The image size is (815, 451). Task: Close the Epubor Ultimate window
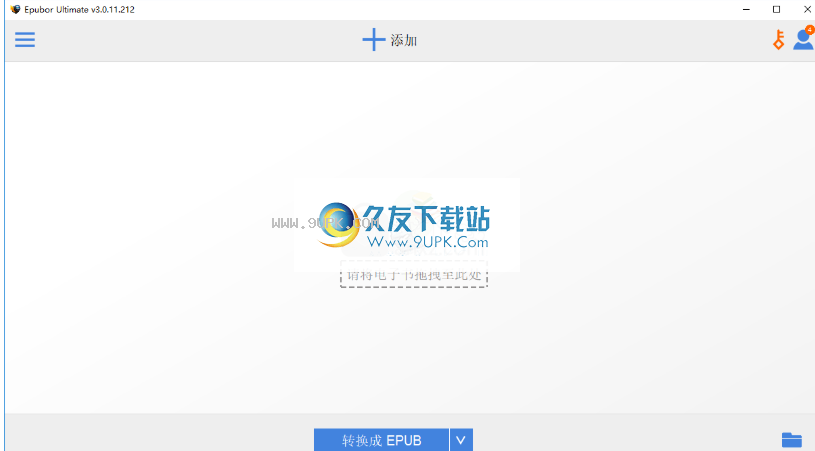(807, 9)
